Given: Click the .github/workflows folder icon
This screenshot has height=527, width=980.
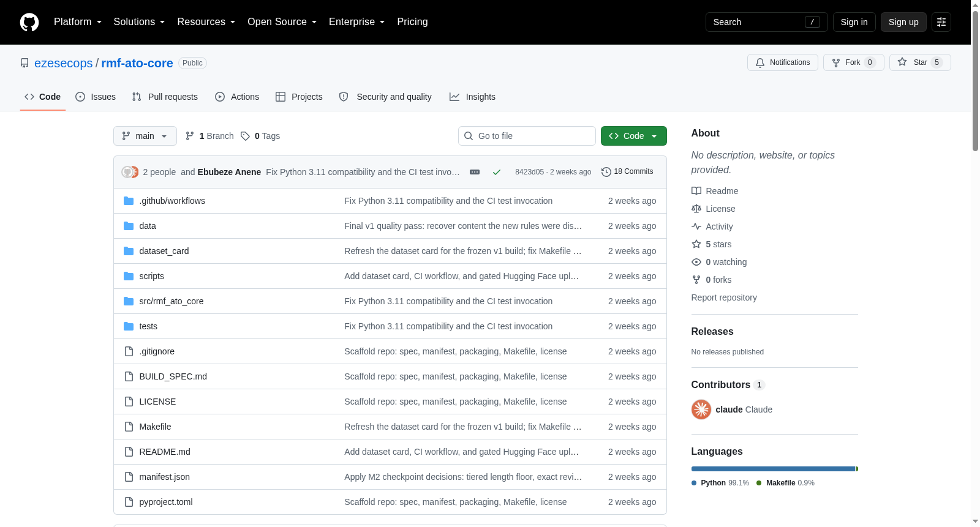Looking at the screenshot, I should pyautogui.click(x=129, y=201).
